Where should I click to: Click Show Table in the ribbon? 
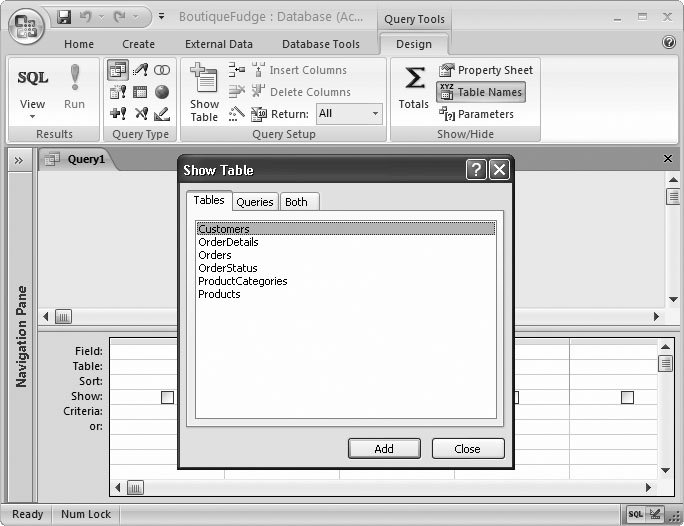pos(204,92)
